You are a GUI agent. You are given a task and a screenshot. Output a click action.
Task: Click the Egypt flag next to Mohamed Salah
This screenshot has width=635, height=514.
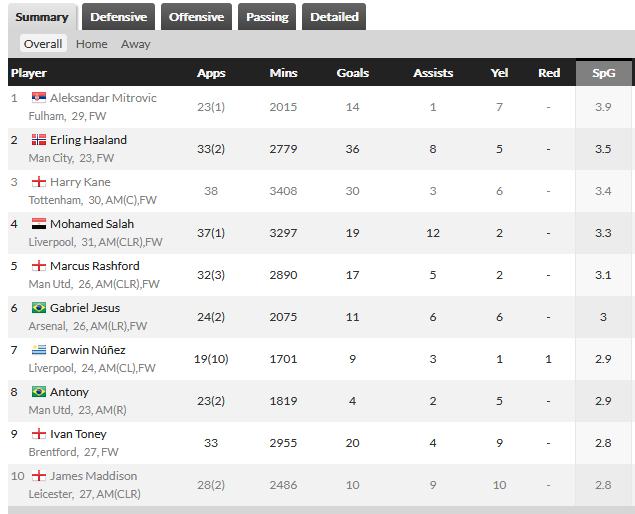pos(39,224)
